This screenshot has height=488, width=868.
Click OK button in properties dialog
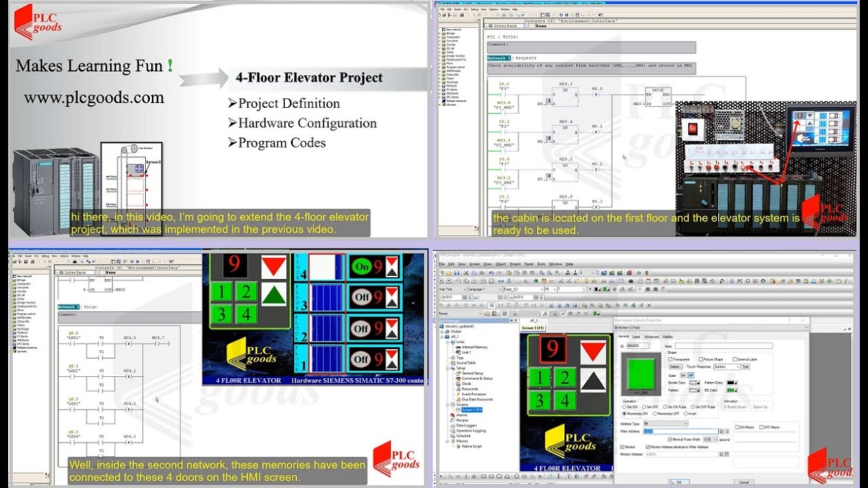tap(679, 482)
